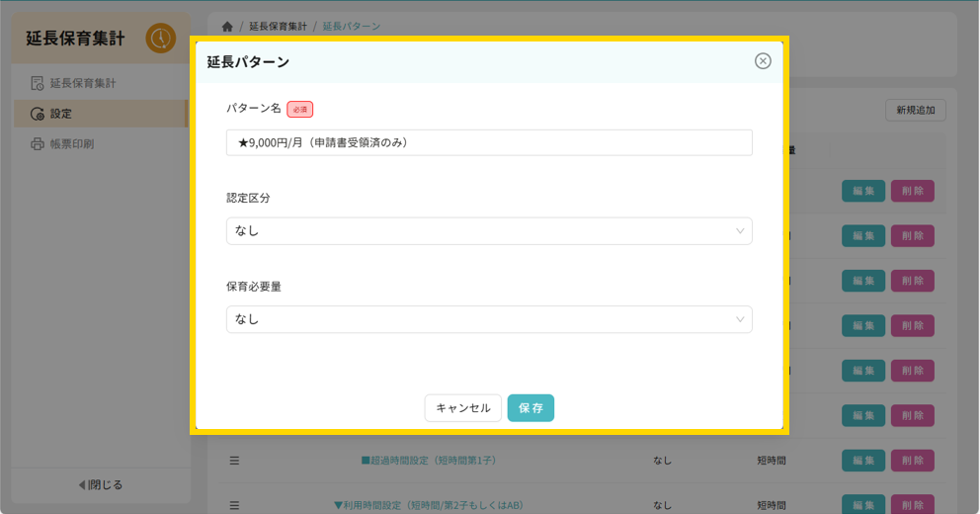The width and height of the screenshot is (980, 514).
Task: Collapse the sidebar with 閉じる
Action: click(x=101, y=484)
